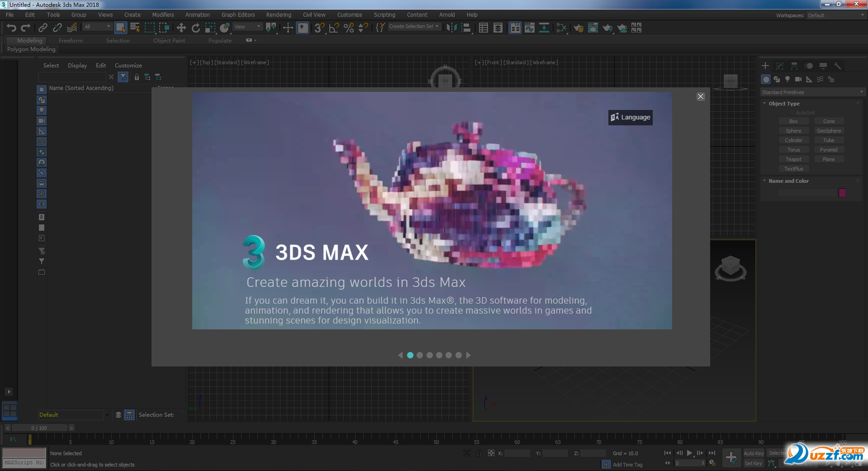Image resolution: width=868 pixels, height=471 pixels.
Task: Click the Go to End playback button
Action: [x=712, y=453]
